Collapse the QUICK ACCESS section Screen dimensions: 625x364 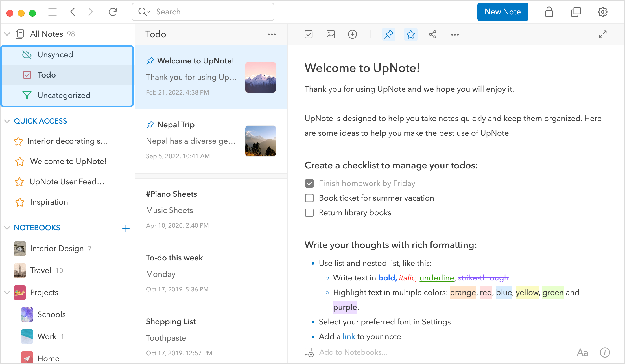pos(7,121)
